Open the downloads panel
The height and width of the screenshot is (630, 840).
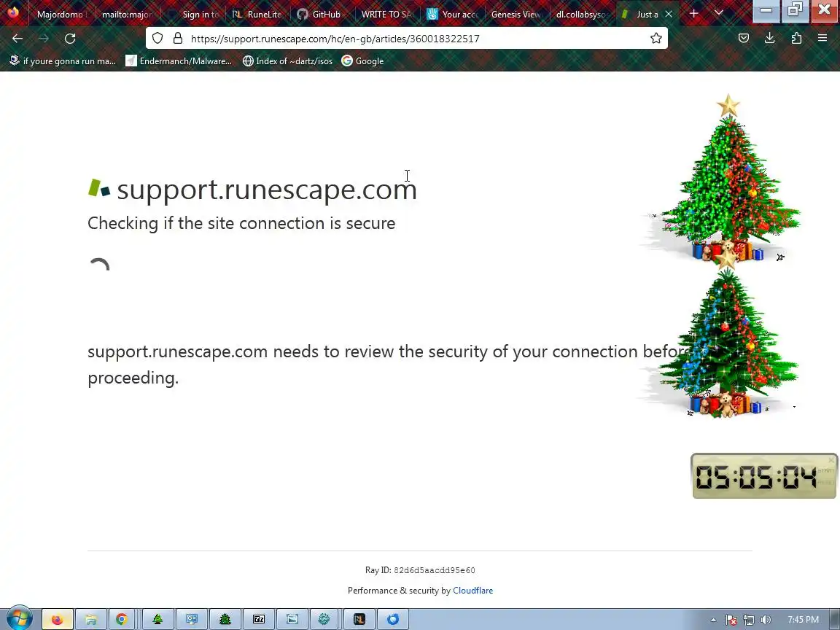pyautogui.click(x=770, y=38)
